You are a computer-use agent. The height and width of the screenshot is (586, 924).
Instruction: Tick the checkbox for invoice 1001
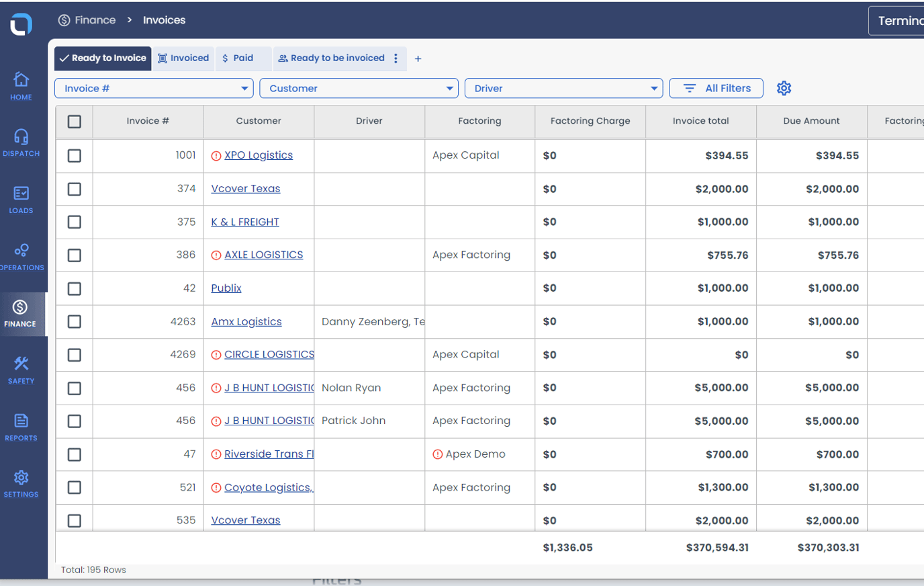(x=74, y=155)
